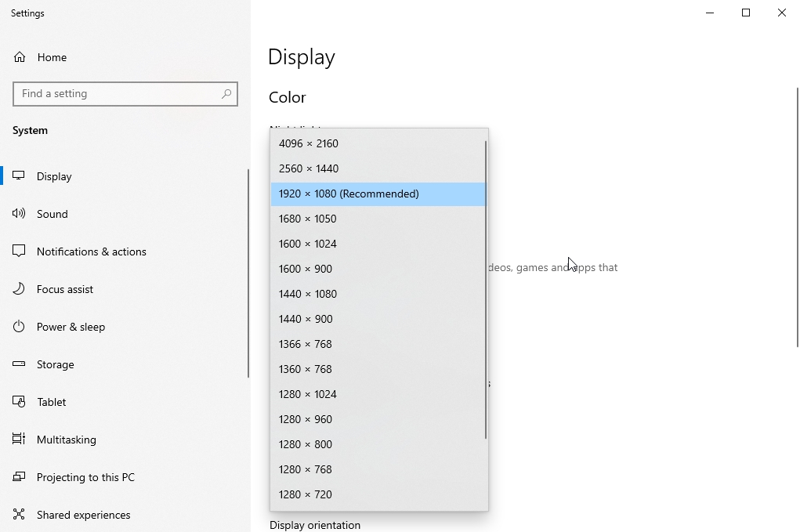This screenshot has height=532, width=800.
Task: Select 1680 × 1050 resolution
Action: click(378, 219)
